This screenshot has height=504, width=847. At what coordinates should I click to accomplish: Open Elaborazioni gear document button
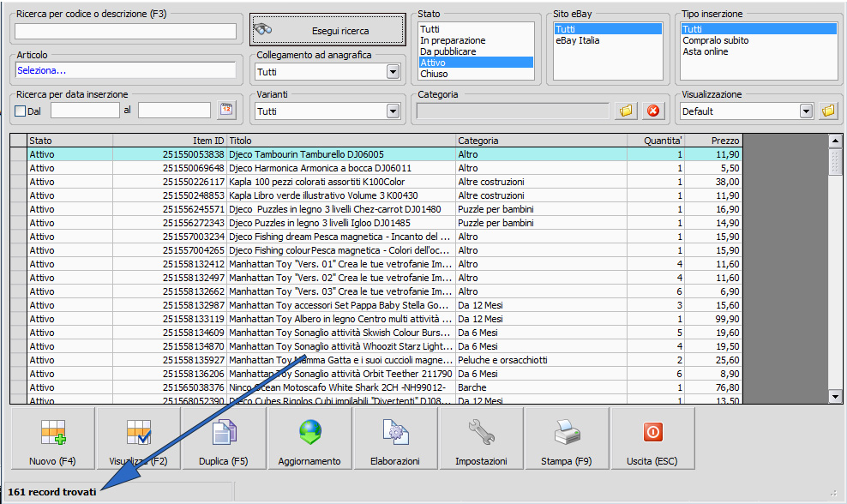tap(395, 438)
